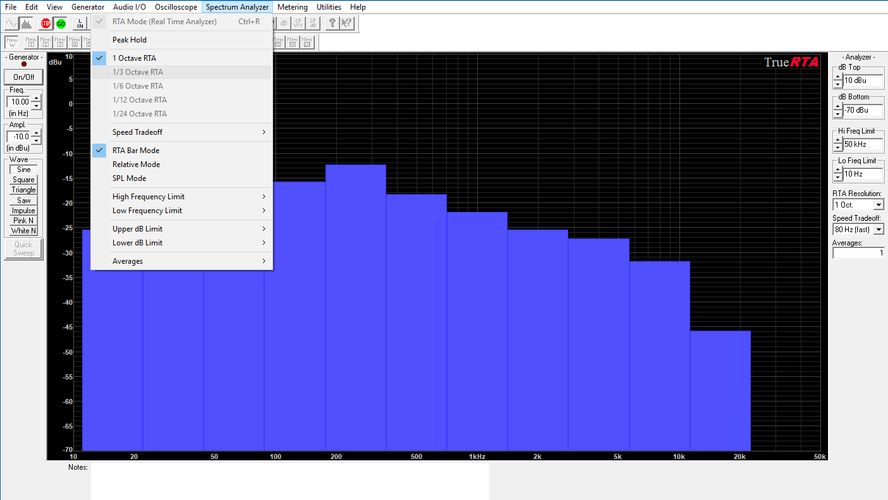
Task: Increase generator Freq with the up arrow
Action: click(x=37, y=98)
